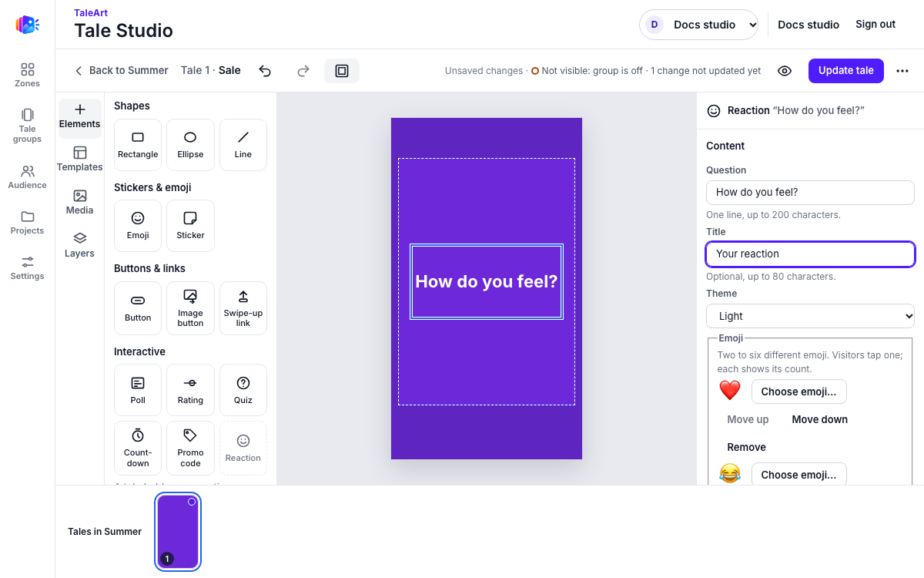
Task: Add a Promo code element
Action: click(190, 448)
